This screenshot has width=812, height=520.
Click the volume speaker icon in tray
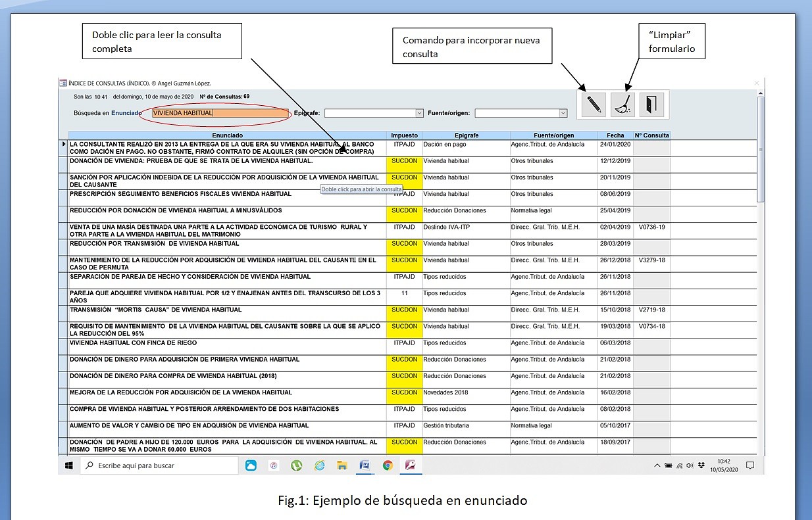(x=690, y=465)
